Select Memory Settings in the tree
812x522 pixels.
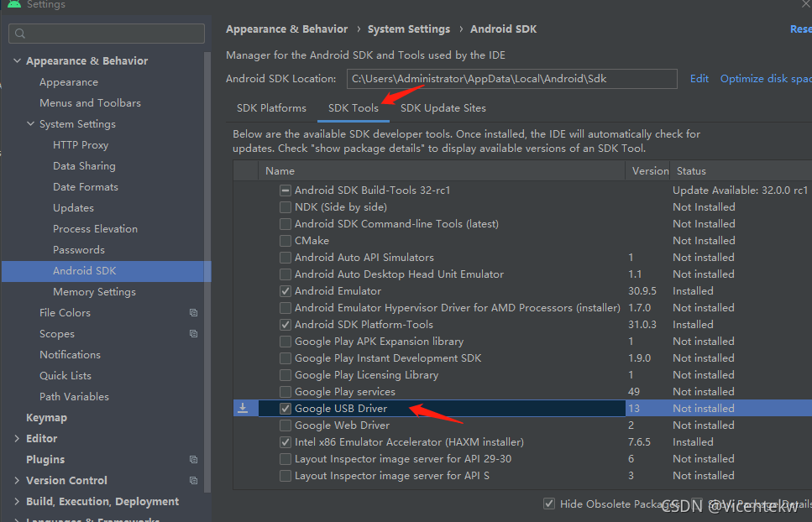pos(94,292)
